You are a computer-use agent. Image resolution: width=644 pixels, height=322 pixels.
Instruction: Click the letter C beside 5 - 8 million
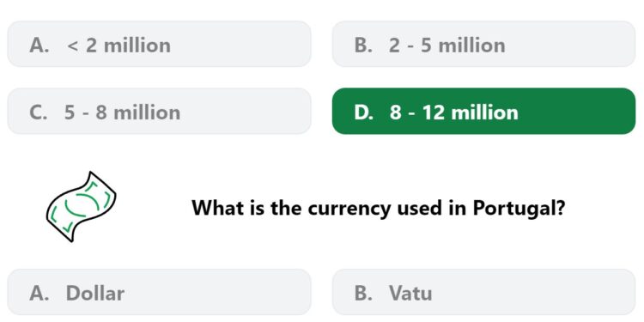[x=38, y=112]
